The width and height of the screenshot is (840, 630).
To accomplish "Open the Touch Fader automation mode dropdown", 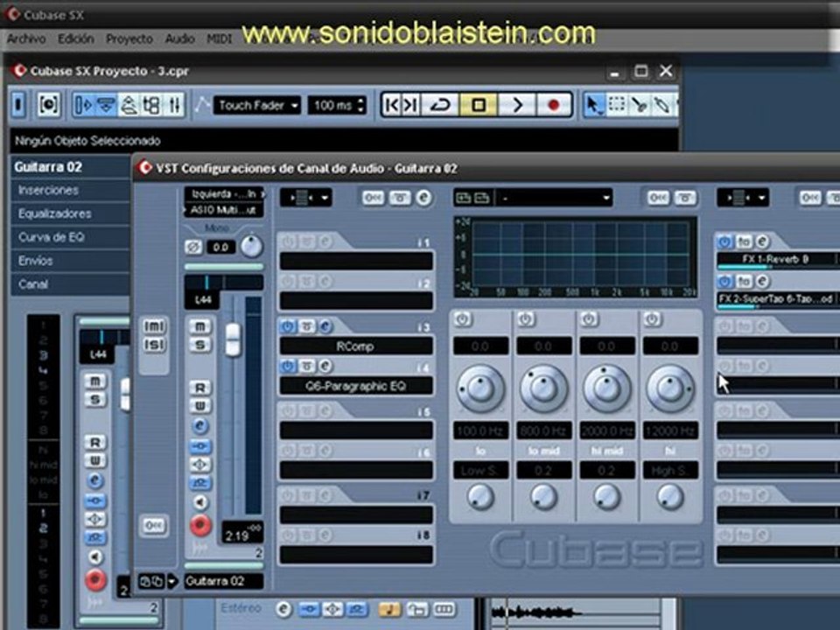I will 257,106.
